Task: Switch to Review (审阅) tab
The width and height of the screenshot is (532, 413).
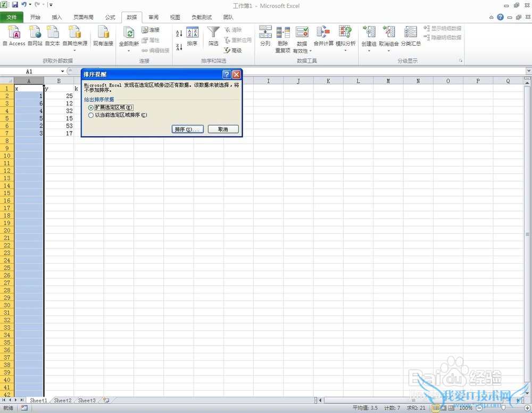Action: click(x=153, y=18)
